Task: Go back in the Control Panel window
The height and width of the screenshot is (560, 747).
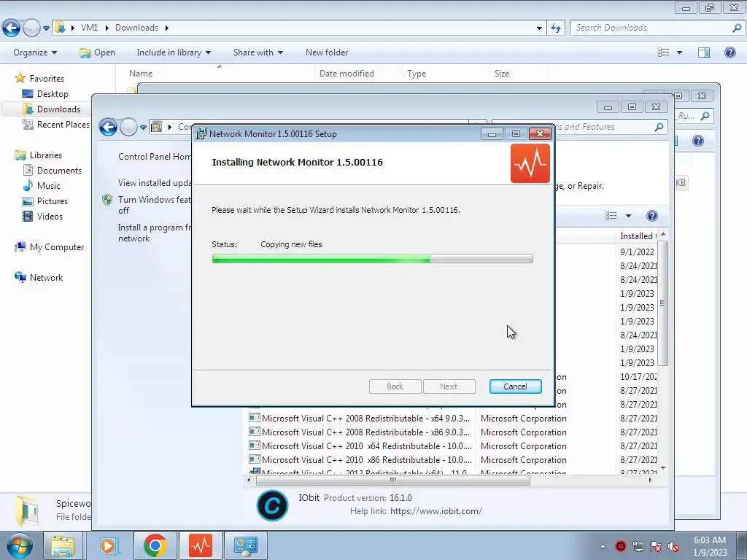Action: click(x=108, y=127)
